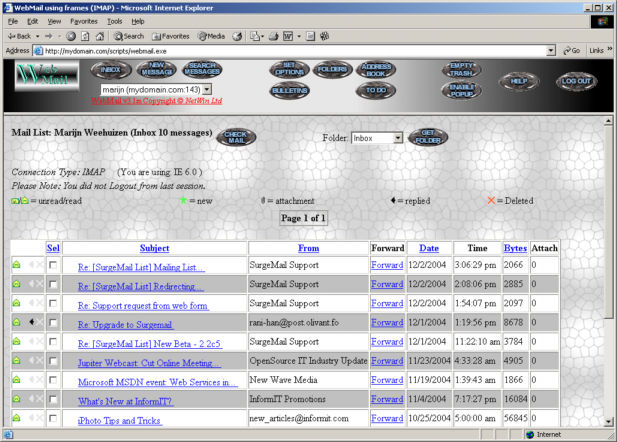Open 'Re: Support request from web form' message
Image resolution: width=617 pixels, height=442 pixels.
pyautogui.click(x=142, y=305)
